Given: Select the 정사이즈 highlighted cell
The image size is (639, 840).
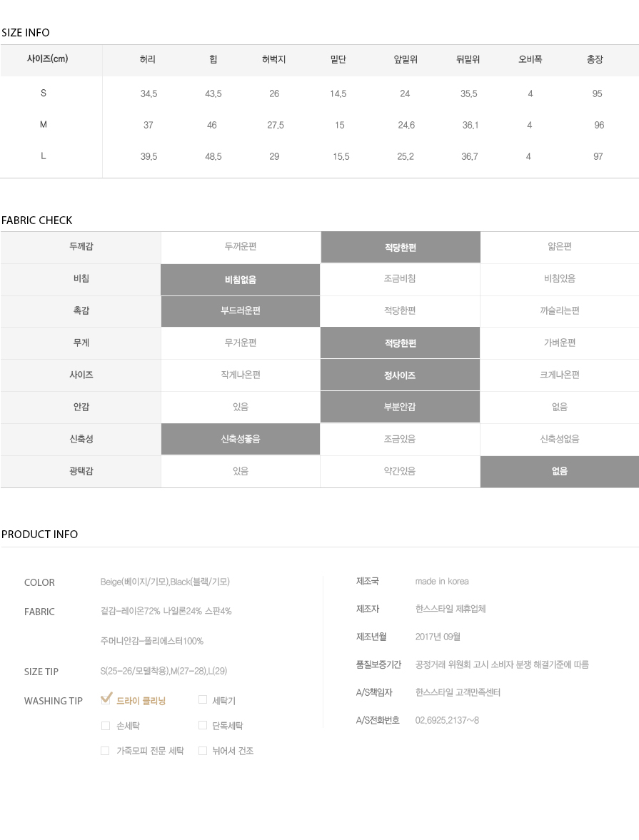Looking at the screenshot, I should click(x=401, y=375).
